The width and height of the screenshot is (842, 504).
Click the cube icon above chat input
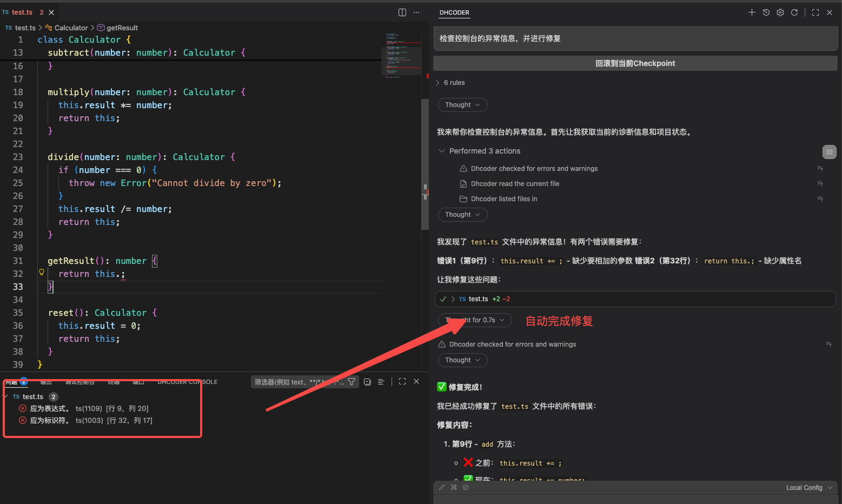466,487
